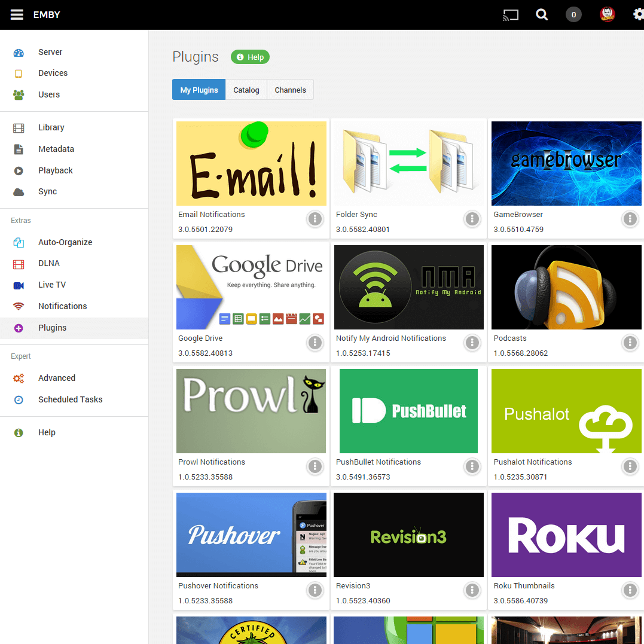Viewport: 644px width, 644px height.
Task: Click the green Help button
Action: point(250,57)
